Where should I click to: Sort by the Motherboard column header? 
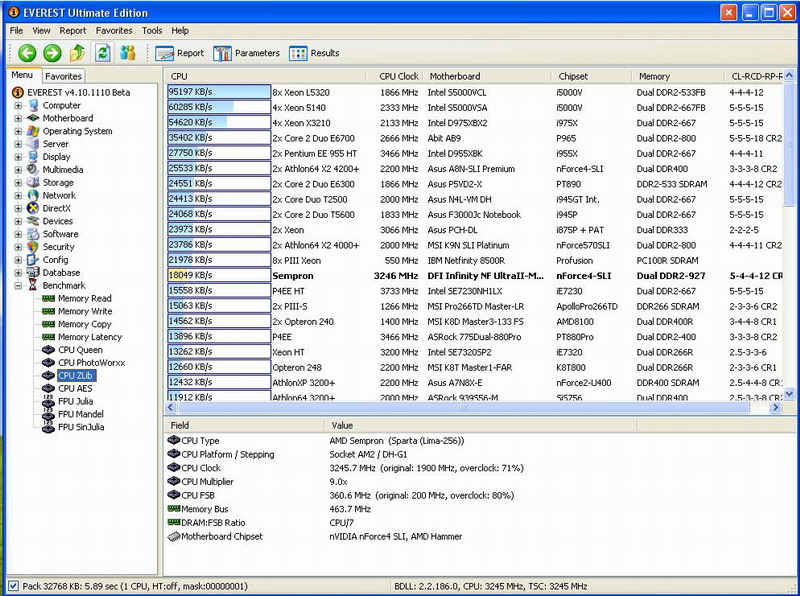point(487,76)
